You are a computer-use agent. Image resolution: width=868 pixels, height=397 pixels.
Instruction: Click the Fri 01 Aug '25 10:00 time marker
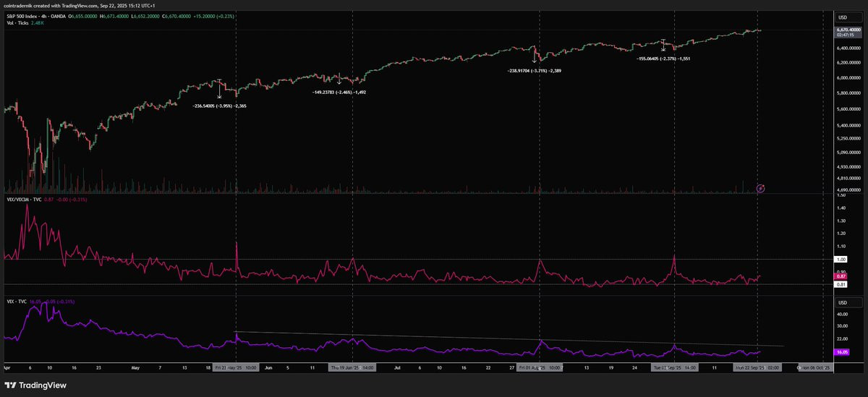coord(540,367)
